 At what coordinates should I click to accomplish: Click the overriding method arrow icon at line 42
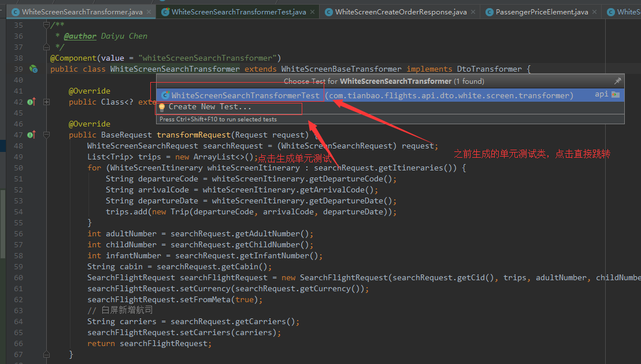[x=30, y=102]
